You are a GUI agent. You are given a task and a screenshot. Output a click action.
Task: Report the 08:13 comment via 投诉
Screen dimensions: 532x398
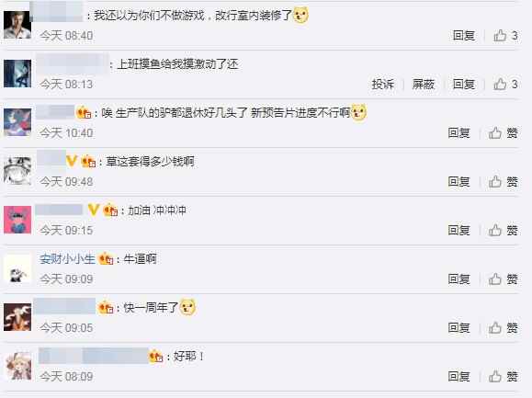click(x=383, y=84)
